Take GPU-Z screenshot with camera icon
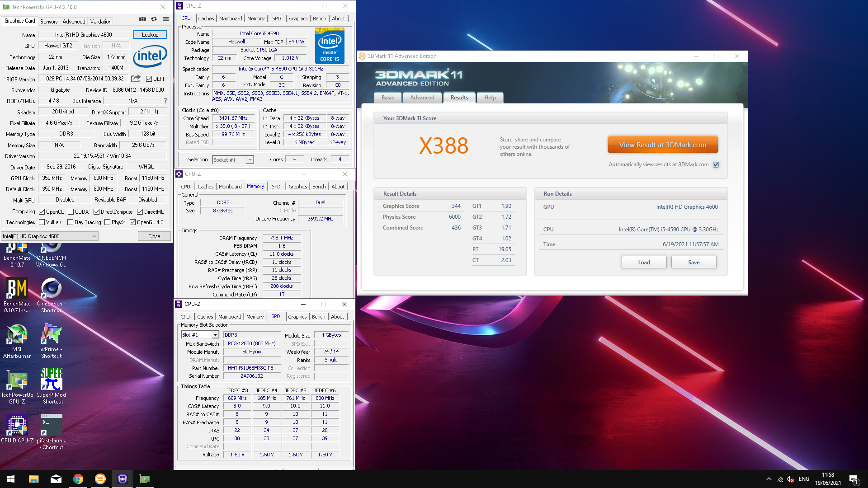This screenshot has width=868, height=488. [142, 19]
